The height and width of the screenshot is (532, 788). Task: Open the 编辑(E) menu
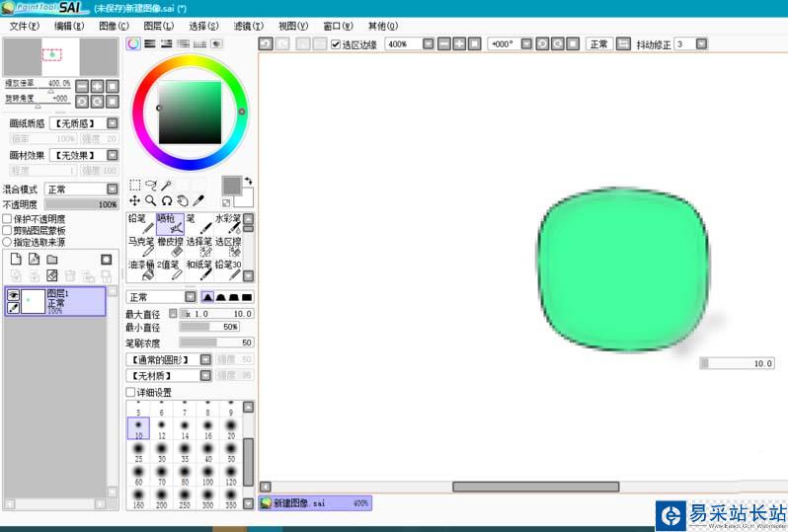69,26
